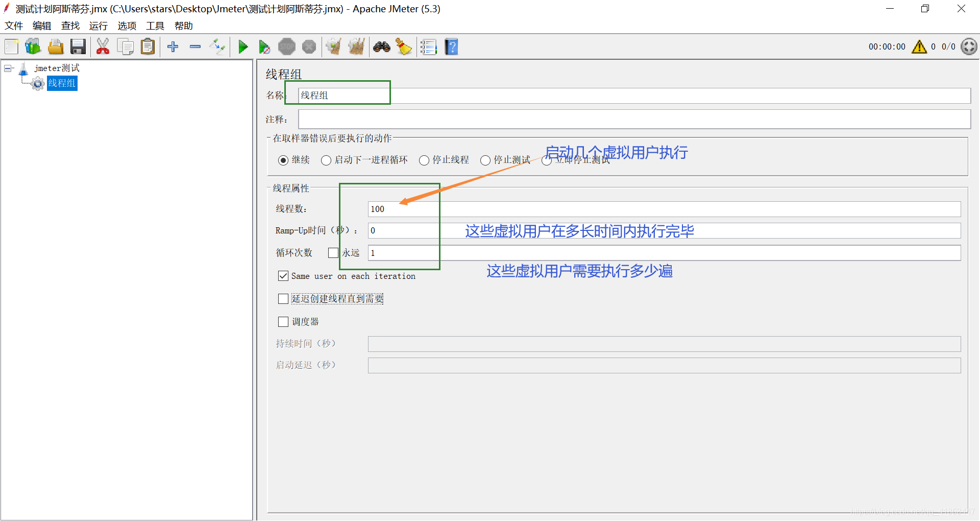Click the yellow warning triangle icon
Image resolution: width=980 pixels, height=521 pixels.
919,47
